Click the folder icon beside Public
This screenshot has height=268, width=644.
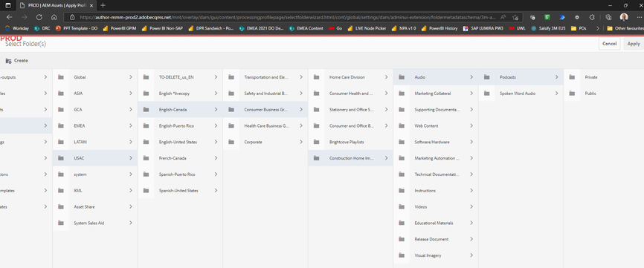(x=572, y=94)
